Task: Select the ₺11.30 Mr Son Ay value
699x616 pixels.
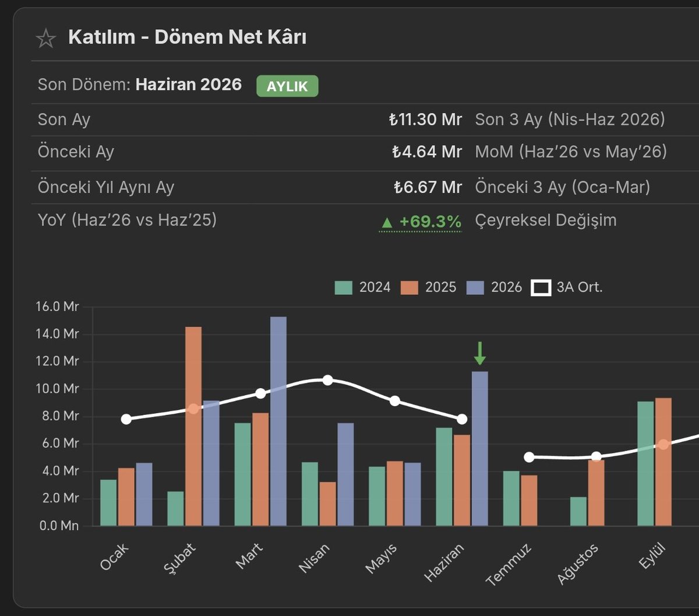Action: tap(425, 120)
